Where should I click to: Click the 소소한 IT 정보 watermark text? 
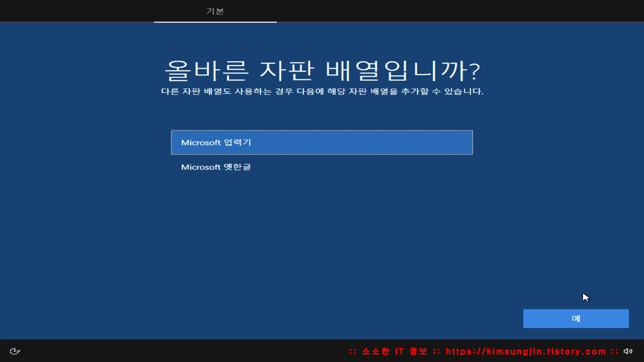point(394,351)
